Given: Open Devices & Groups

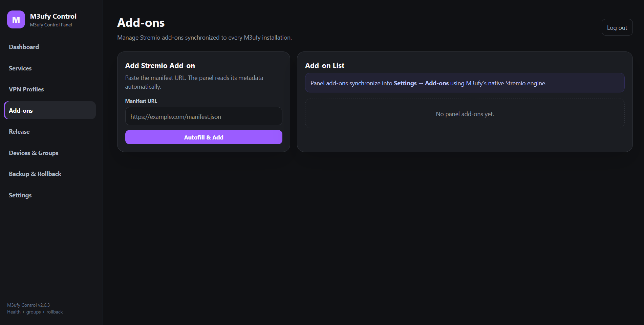Looking at the screenshot, I should 50,153.
